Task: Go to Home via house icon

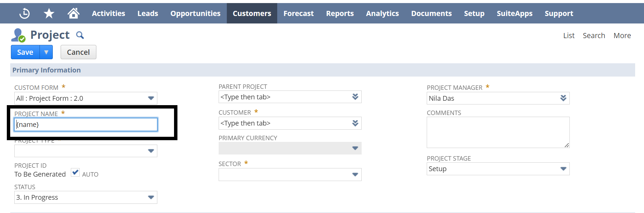Action: [x=73, y=13]
